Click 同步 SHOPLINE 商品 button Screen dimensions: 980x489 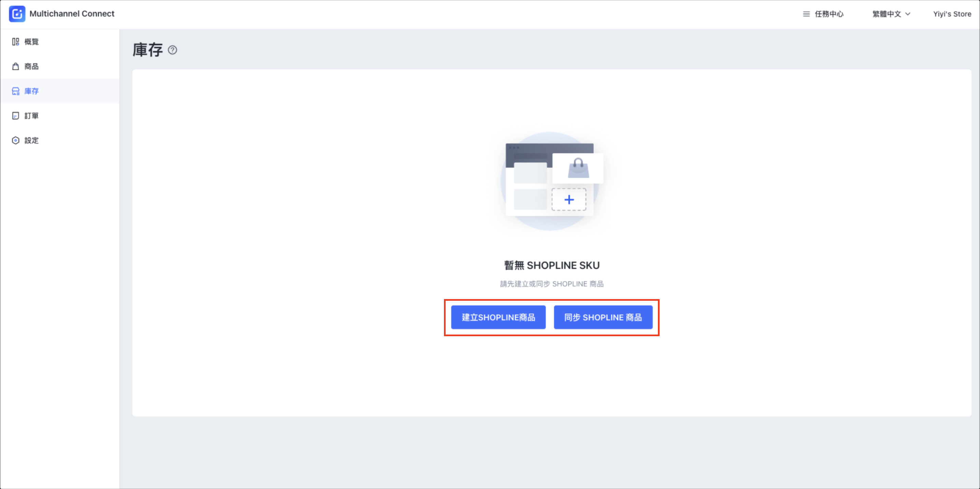[603, 317]
